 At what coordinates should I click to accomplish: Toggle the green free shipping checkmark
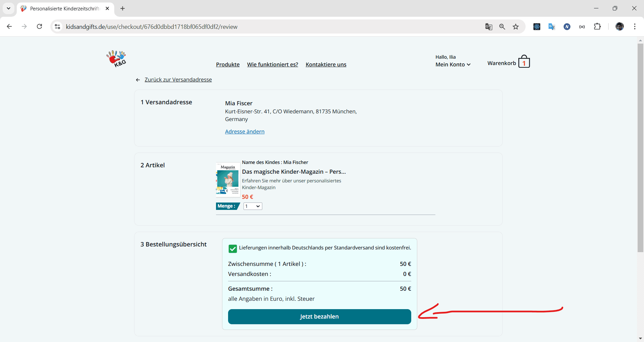pos(232,248)
